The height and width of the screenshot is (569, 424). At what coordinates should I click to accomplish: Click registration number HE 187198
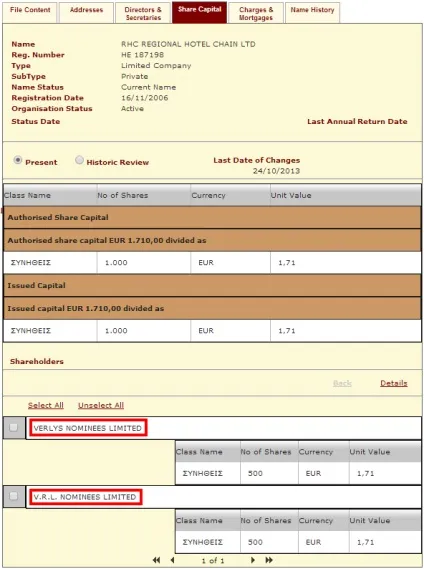143,55
